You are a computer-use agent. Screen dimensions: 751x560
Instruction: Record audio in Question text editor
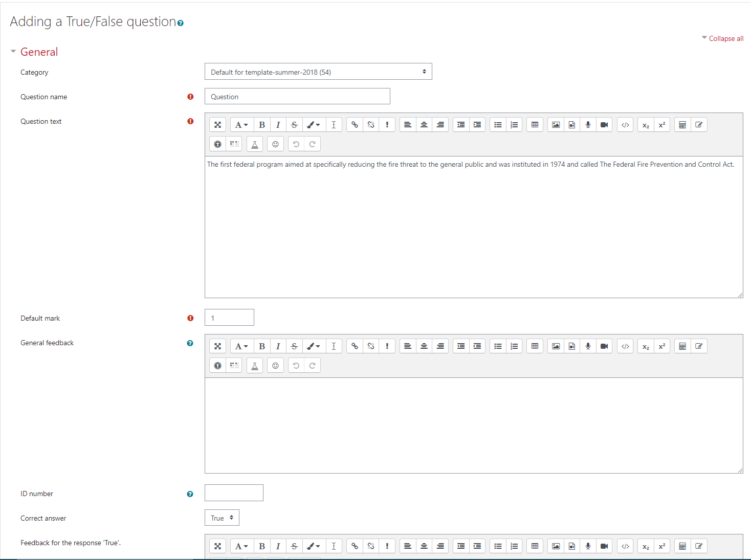click(588, 125)
